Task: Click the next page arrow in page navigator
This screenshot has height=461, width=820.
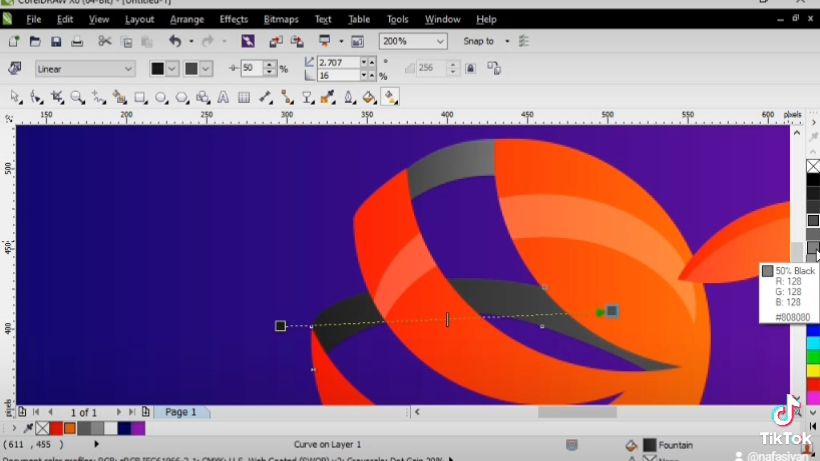Action: coord(119,412)
